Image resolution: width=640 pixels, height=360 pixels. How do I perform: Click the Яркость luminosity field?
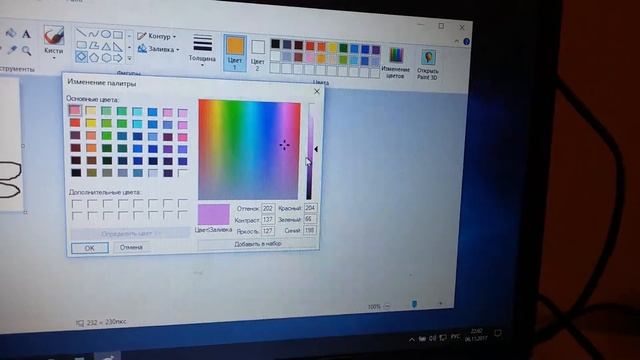(x=268, y=231)
